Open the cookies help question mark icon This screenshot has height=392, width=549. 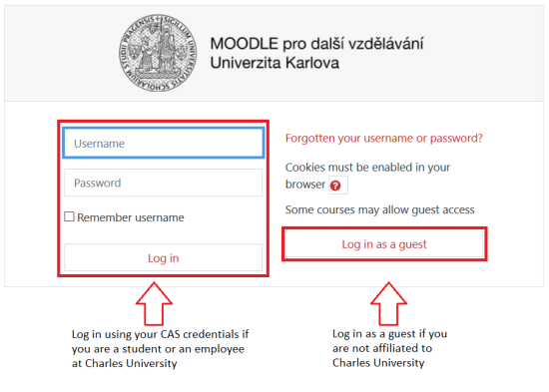tap(335, 186)
